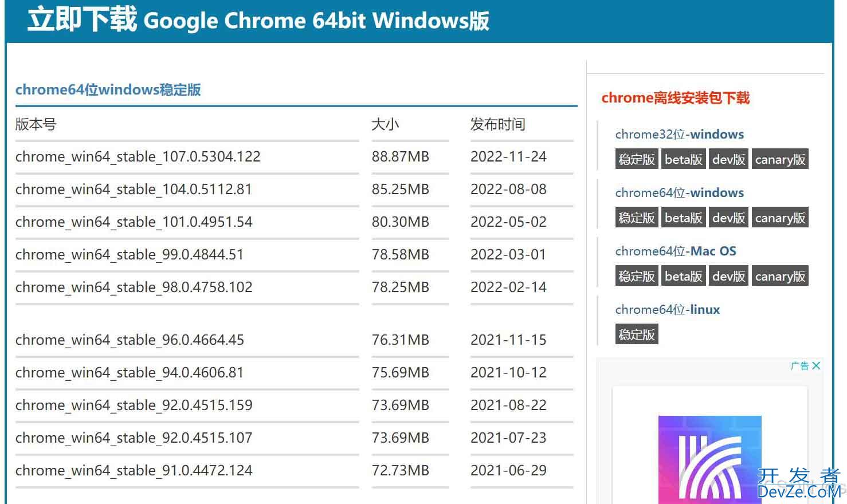This screenshot has height=504, width=847.
Task: Click the 88.87MB size cell
Action: [401, 156]
